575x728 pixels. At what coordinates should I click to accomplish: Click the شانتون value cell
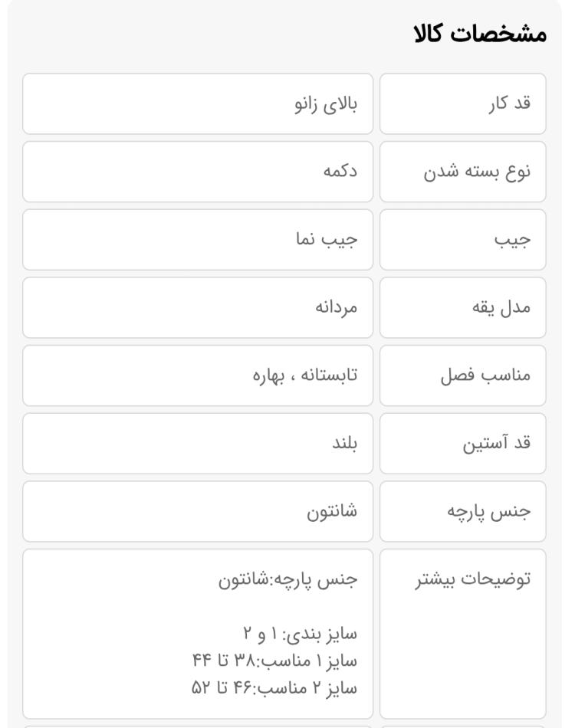[198, 511]
